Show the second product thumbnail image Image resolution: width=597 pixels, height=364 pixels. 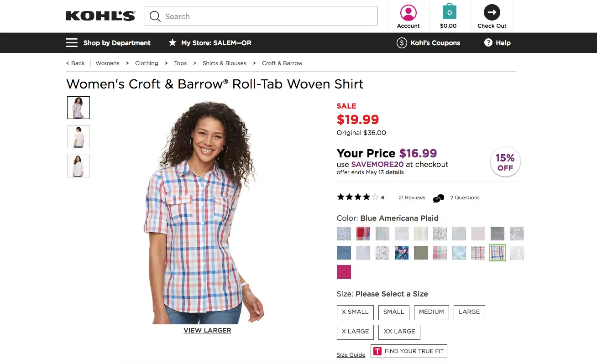click(x=79, y=137)
